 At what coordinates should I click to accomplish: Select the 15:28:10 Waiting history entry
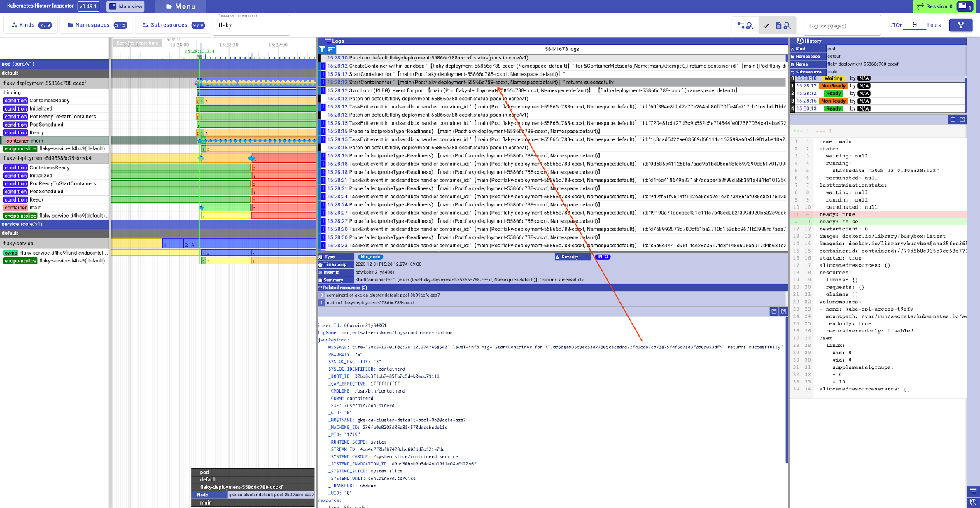(878, 78)
